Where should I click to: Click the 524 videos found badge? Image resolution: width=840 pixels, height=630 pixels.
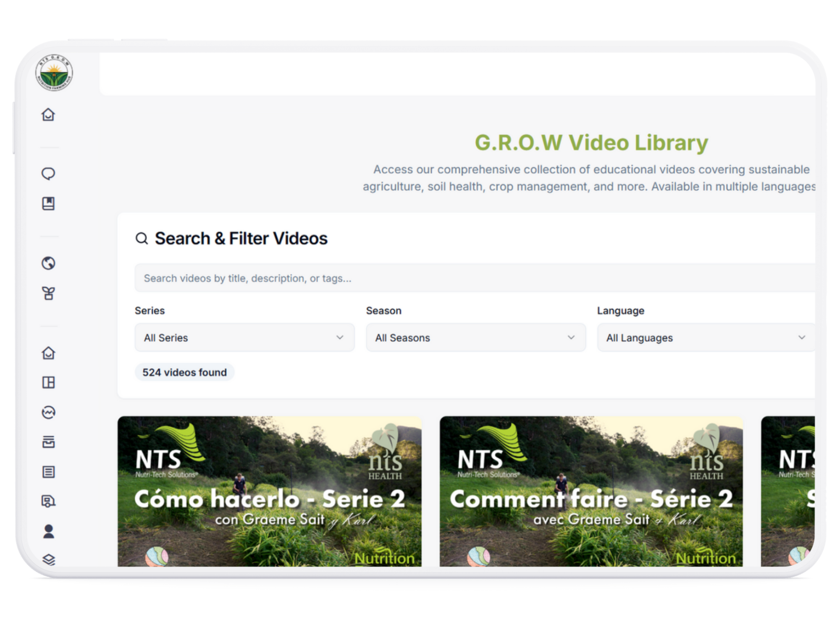(x=184, y=372)
